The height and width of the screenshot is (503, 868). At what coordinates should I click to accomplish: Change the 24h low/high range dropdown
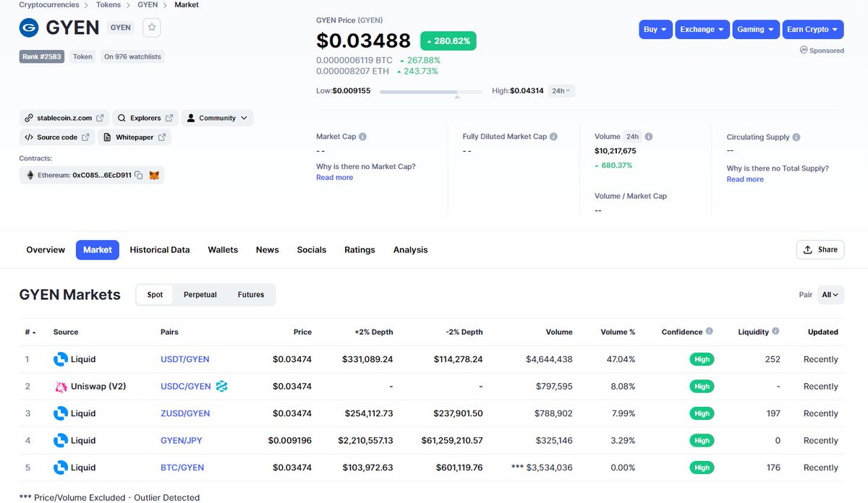pyautogui.click(x=561, y=91)
